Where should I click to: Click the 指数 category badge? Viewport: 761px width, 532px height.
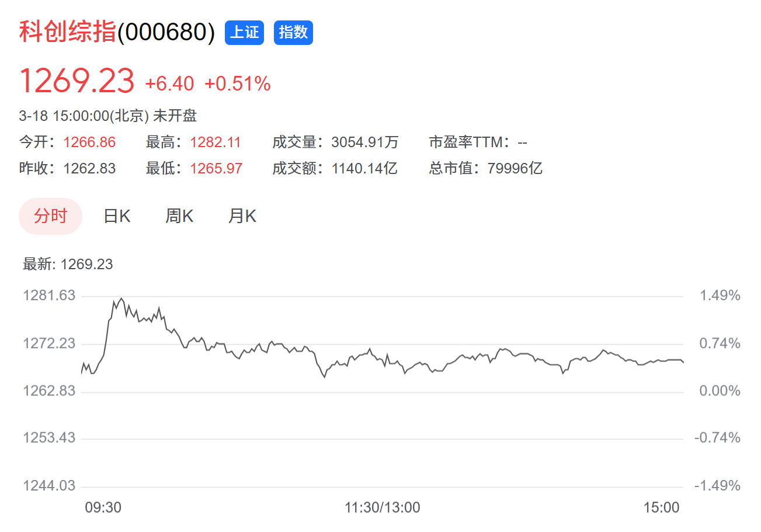pyautogui.click(x=293, y=33)
